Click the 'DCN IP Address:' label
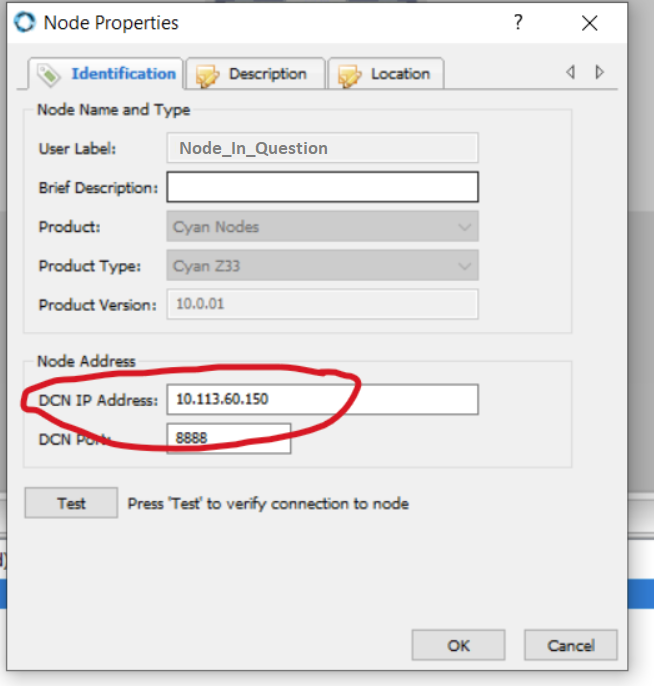The width and height of the screenshot is (654, 686). point(98,400)
